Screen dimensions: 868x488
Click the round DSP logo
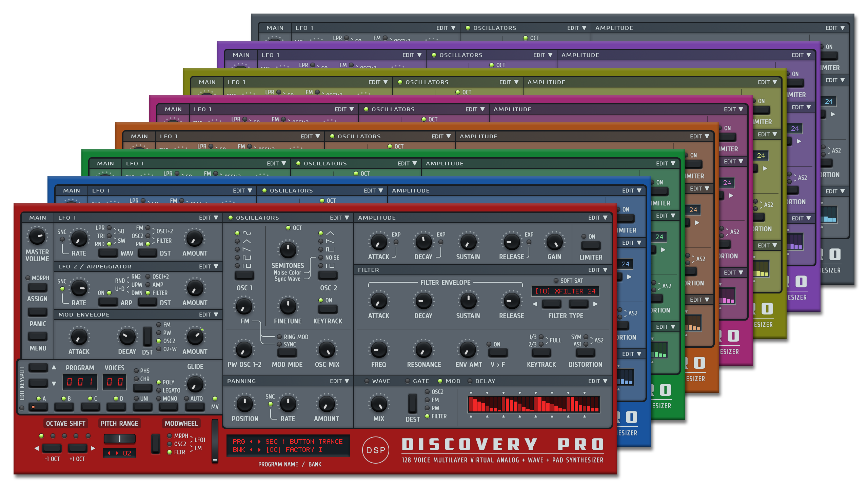click(376, 450)
